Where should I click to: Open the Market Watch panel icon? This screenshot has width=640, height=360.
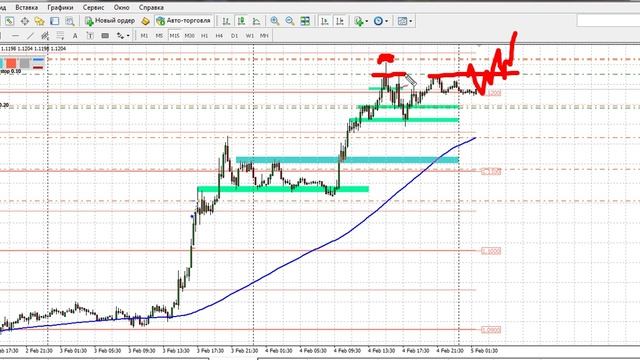point(9,21)
